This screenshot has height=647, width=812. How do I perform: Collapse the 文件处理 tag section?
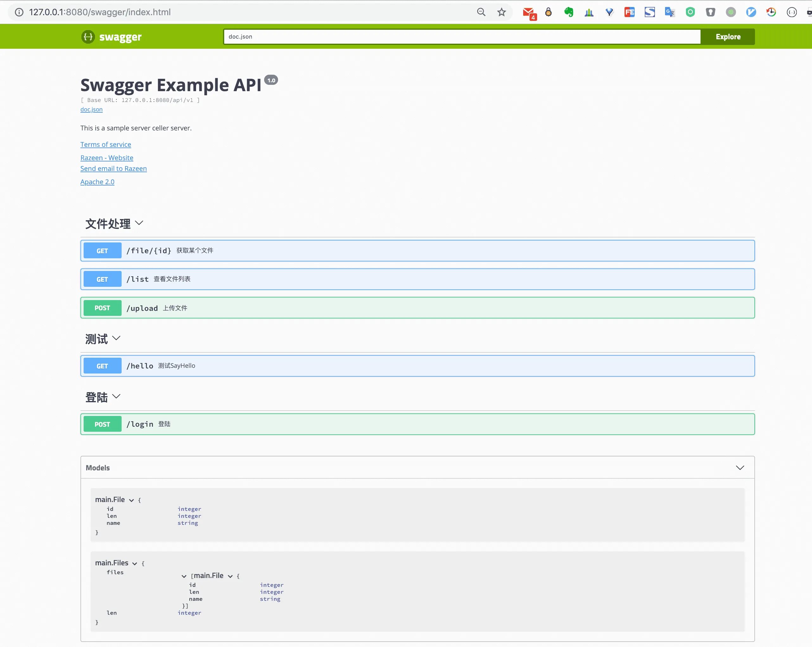click(x=139, y=223)
